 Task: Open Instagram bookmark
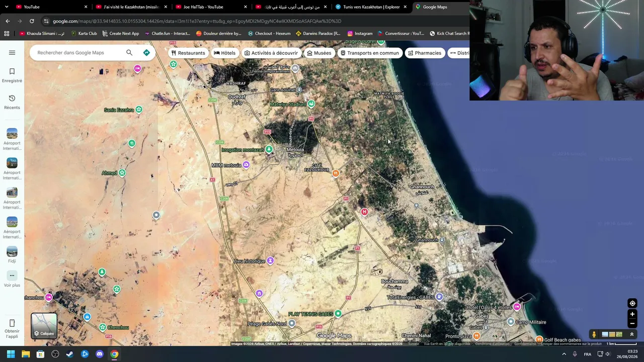(360, 34)
